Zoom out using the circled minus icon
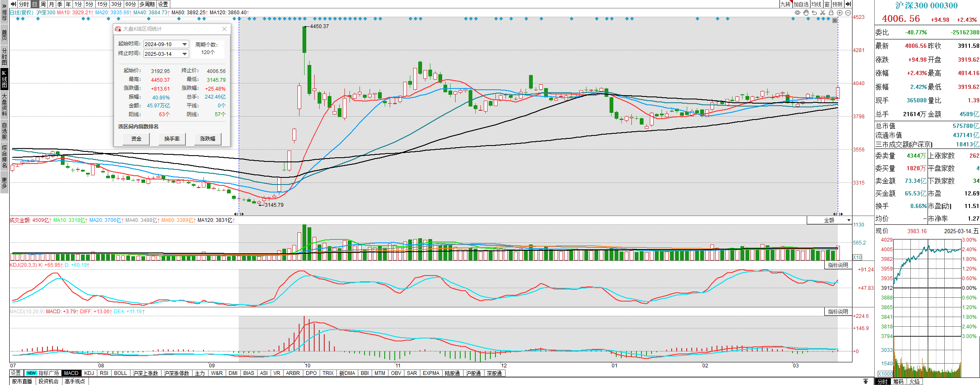This screenshot has height=385, width=980. [848, 13]
